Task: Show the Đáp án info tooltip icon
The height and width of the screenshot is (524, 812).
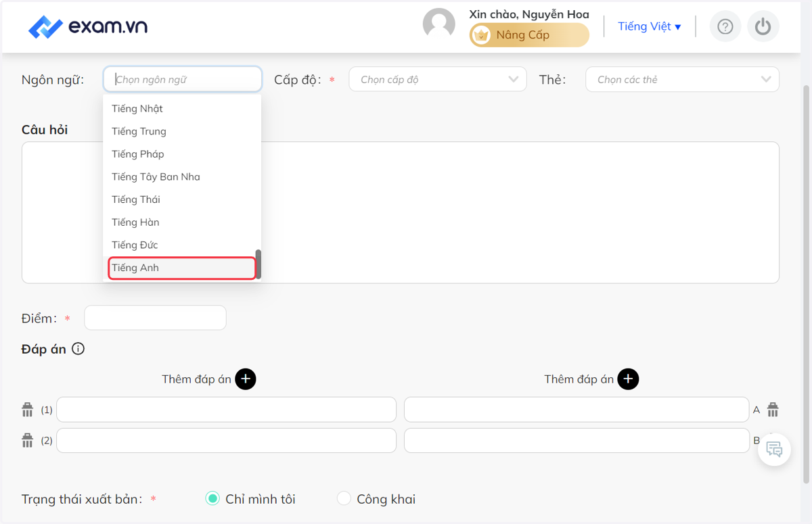Action: [78, 349]
